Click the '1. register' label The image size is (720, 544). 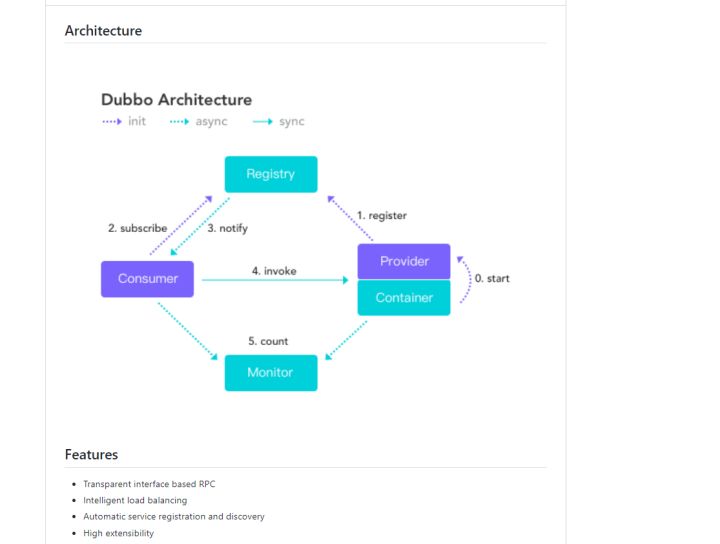coord(382,216)
